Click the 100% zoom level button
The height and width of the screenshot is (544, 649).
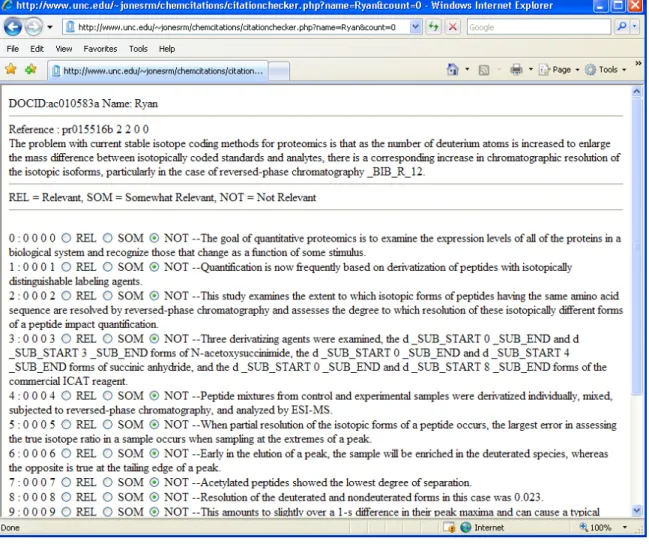(x=596, y=527)
